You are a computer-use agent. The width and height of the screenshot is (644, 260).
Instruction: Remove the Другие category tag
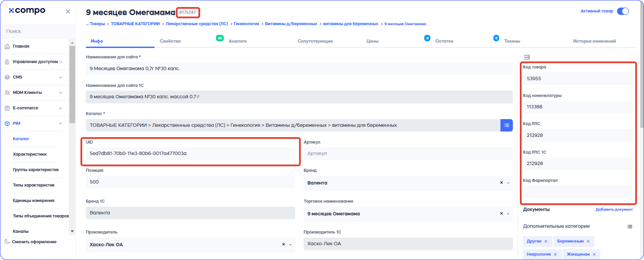pyautogui.click(x=546, y=242)
